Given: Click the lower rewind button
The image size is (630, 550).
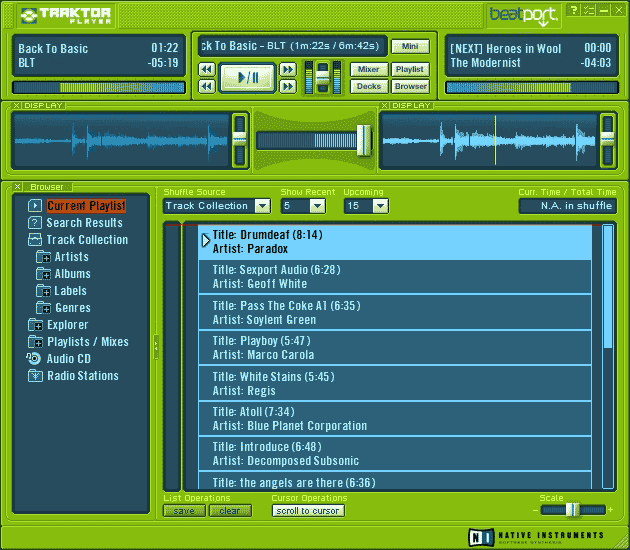Looking at the screenshot, I should pos(207,86).
